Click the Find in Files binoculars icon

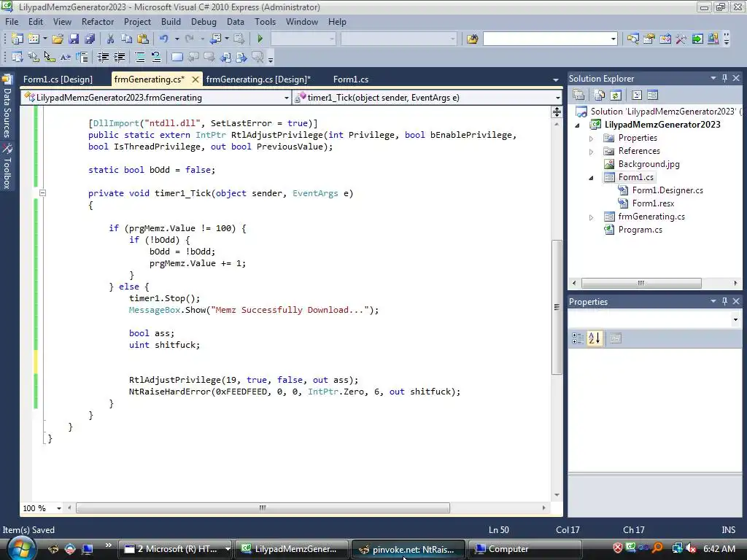pos(472,39)
